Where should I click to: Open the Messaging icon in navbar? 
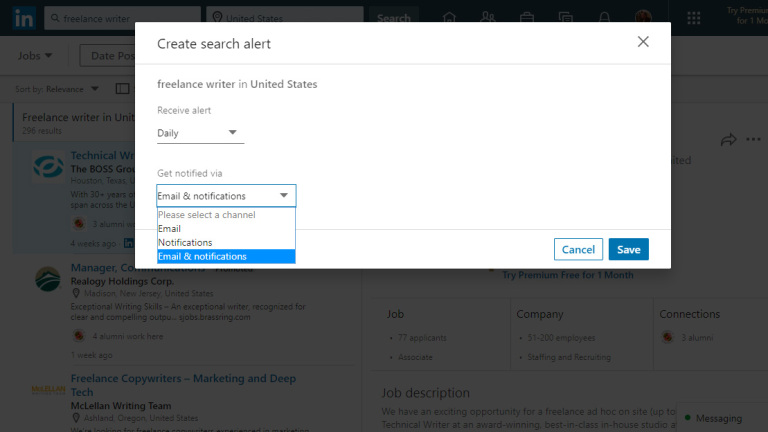coord(566,18)
